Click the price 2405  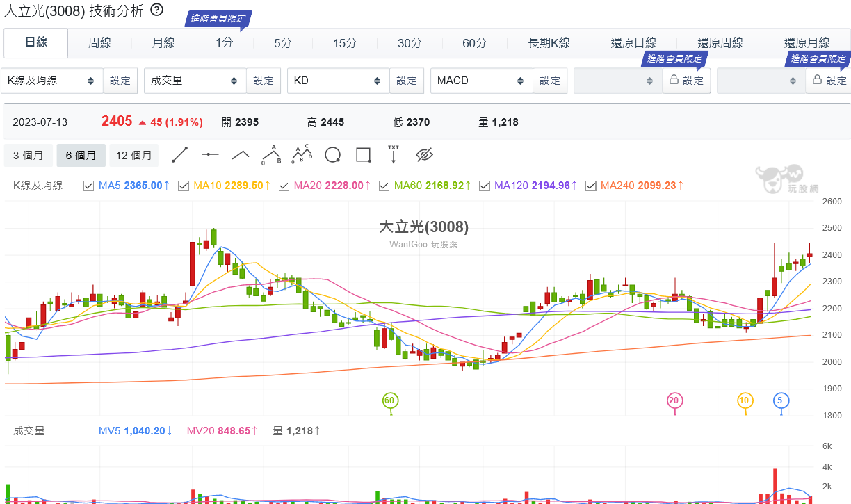[x=117, y=122]
